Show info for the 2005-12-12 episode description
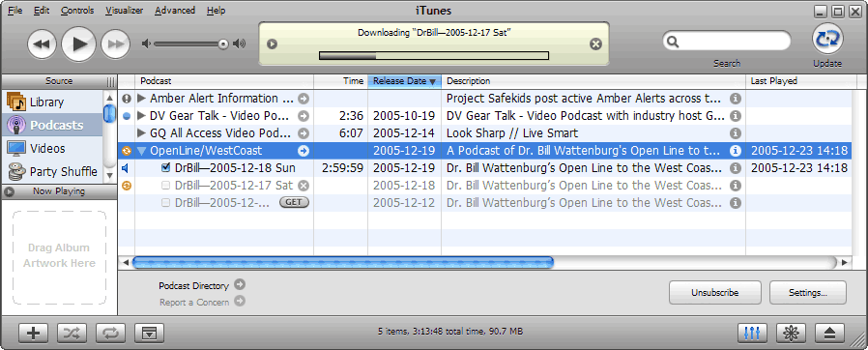This screenshot has width=868, height=350. tap(736, 203)
